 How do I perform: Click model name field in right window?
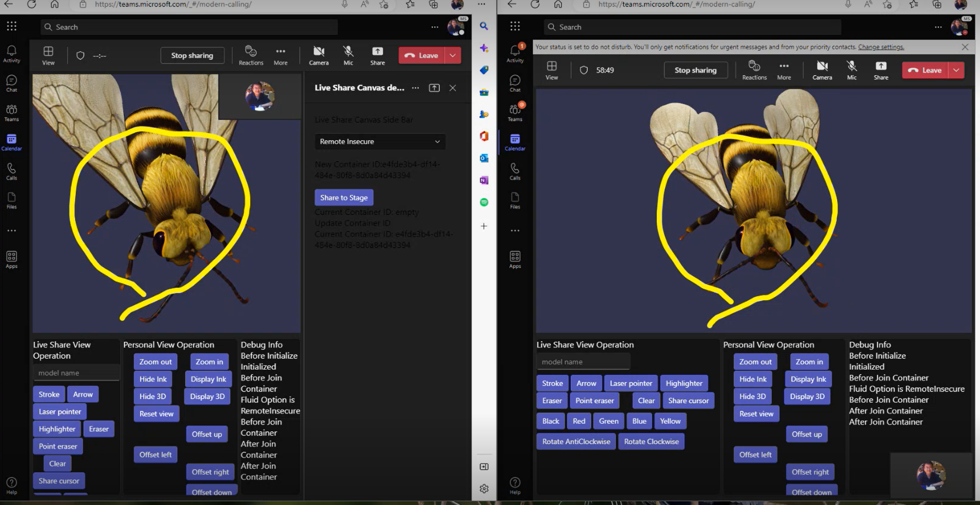point(583,362)
